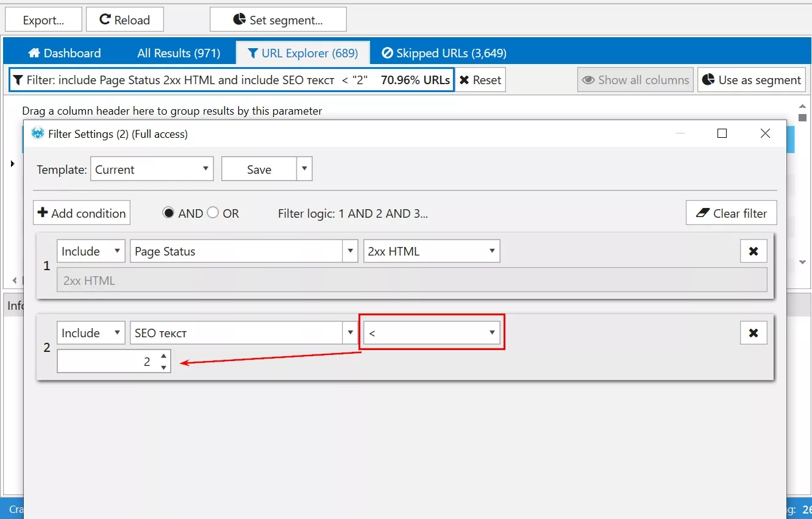Open the 2xx HTML value dropdown
812x519 pixels.
(x=432, y=251)
